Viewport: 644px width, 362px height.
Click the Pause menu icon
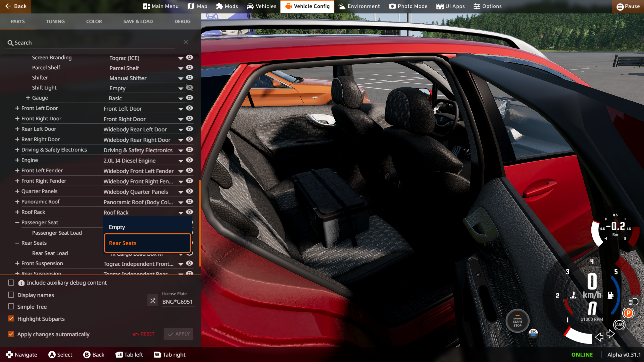620,7
